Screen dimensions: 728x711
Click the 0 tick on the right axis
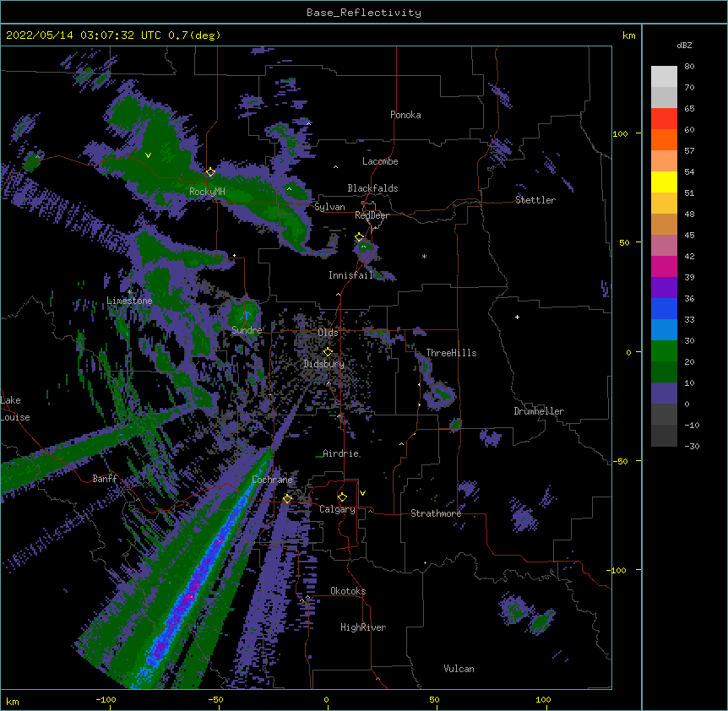[x=628, y=352]
